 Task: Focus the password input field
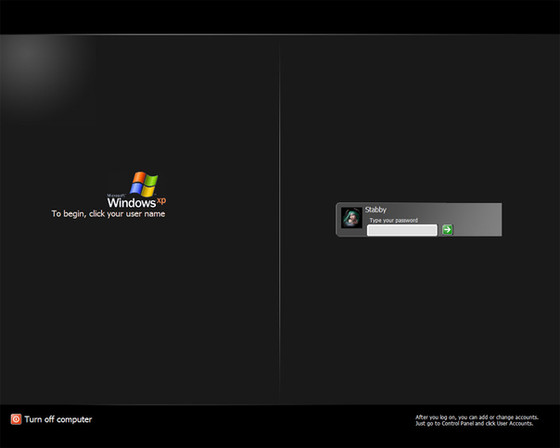402,230
